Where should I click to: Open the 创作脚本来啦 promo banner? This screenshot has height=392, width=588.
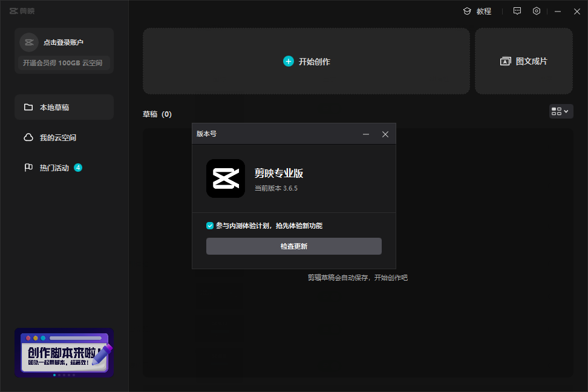click(x=64, y=353)
